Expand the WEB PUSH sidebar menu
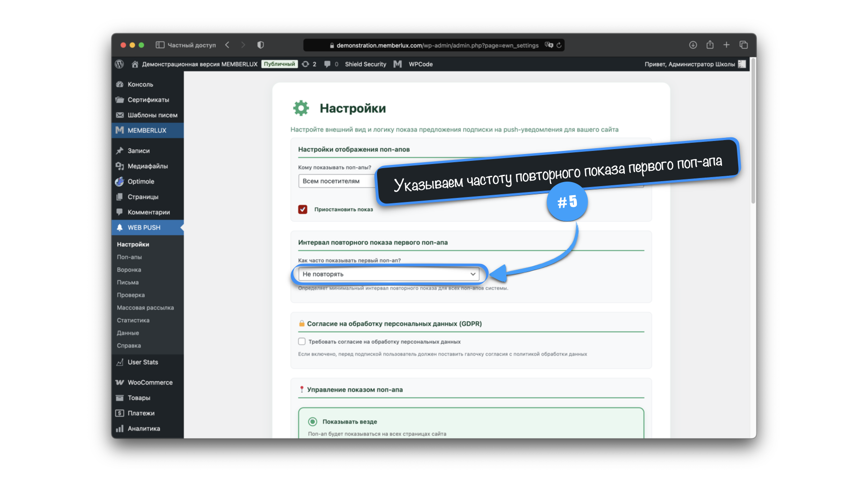This screenshot has width=868, height=488. (x=144, y=228)
